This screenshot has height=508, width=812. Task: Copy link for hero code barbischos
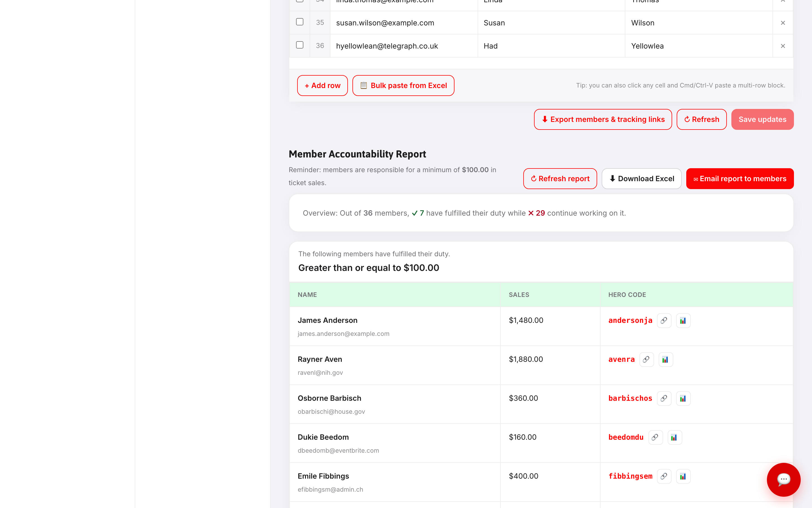point(664,398)
